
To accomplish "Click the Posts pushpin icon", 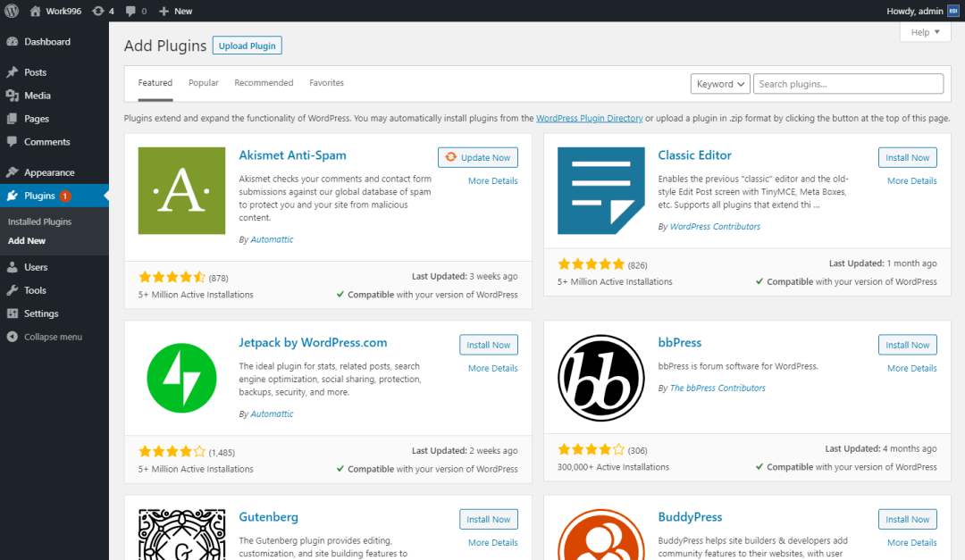I will (13, 72).
